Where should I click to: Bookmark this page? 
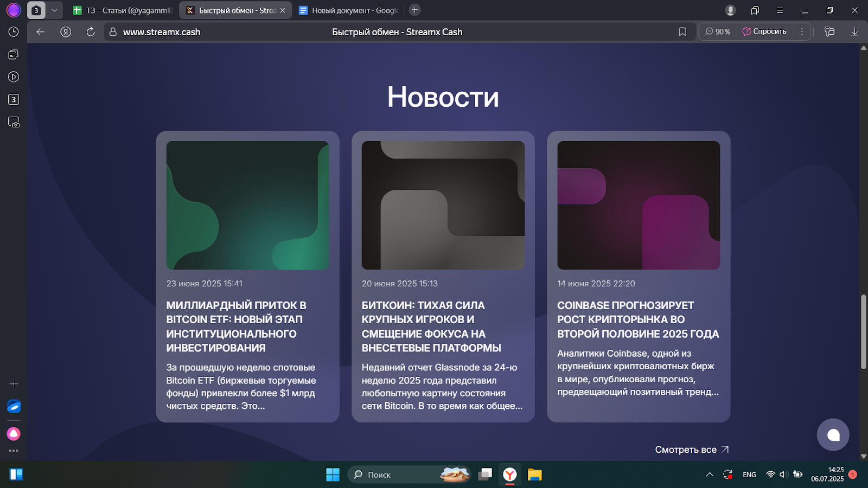(682, 32)
